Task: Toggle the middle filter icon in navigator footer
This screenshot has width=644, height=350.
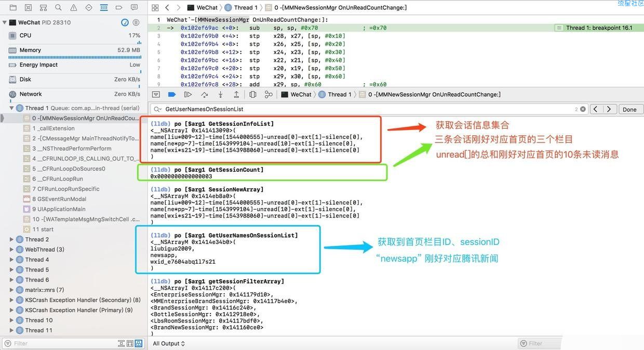Action: pos(129,344)
